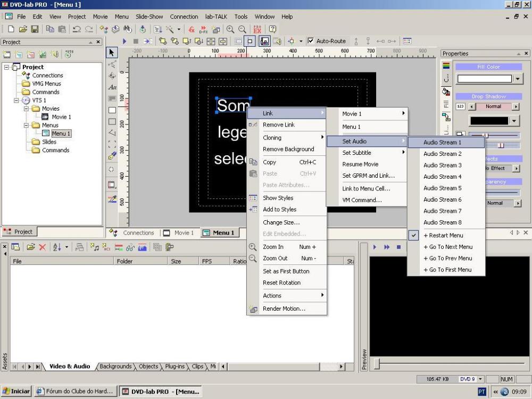Open the DVD 9 disc size dropdown

[480, 379]
